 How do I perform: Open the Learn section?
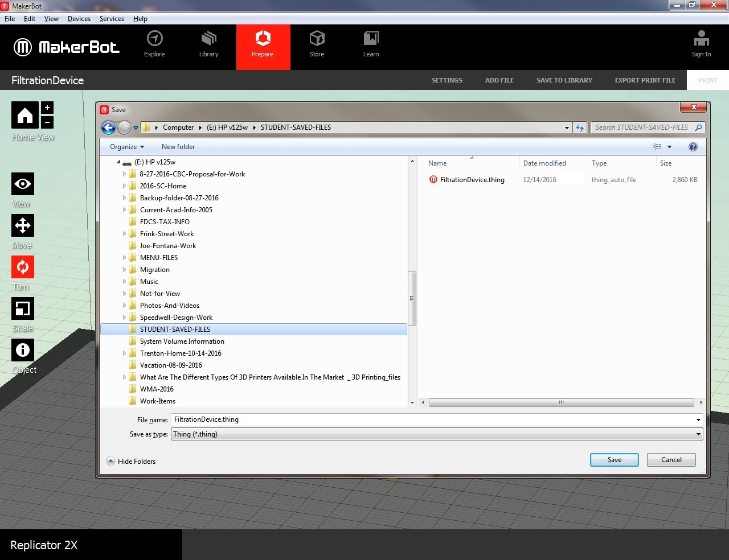click(x=371, y=44)
